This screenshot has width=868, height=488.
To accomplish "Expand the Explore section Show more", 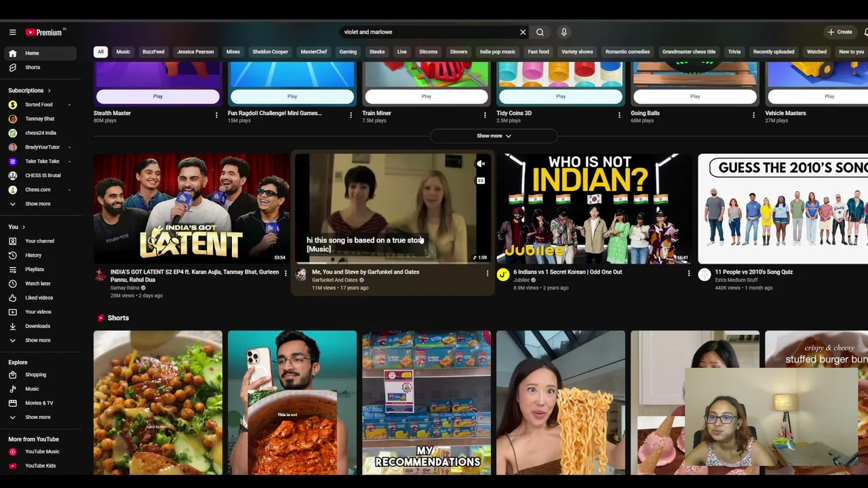I will point(41,417).
